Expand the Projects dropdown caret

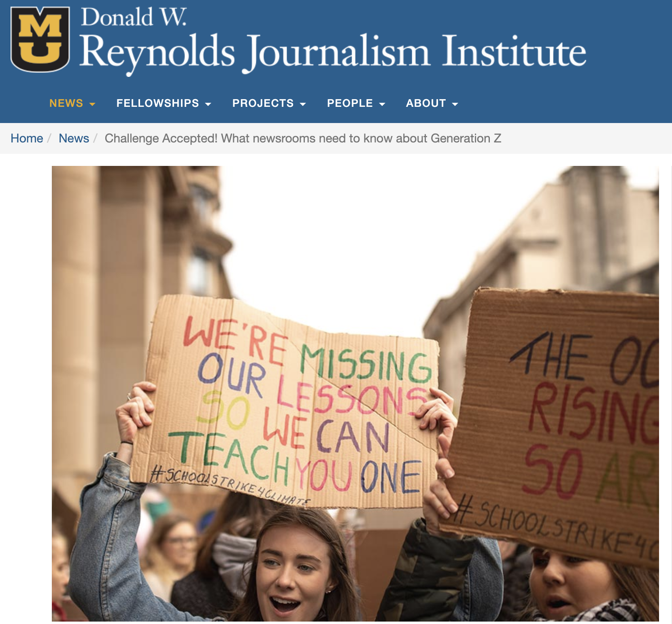point(303,104)
